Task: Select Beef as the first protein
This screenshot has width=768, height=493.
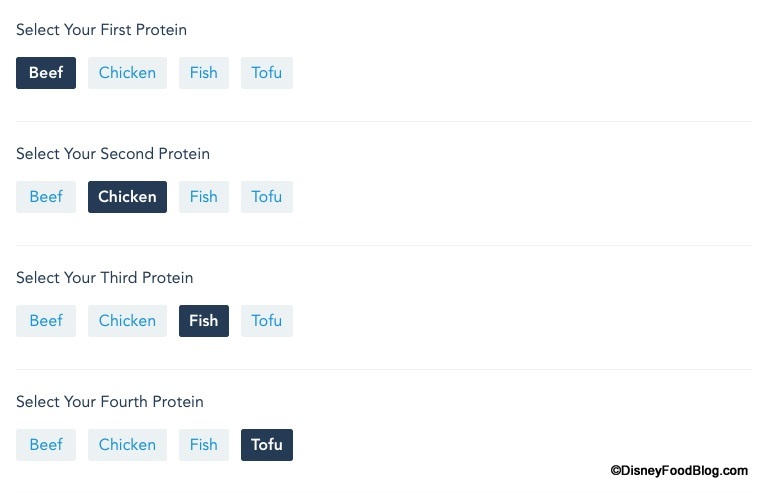Action: click(46, 73)
